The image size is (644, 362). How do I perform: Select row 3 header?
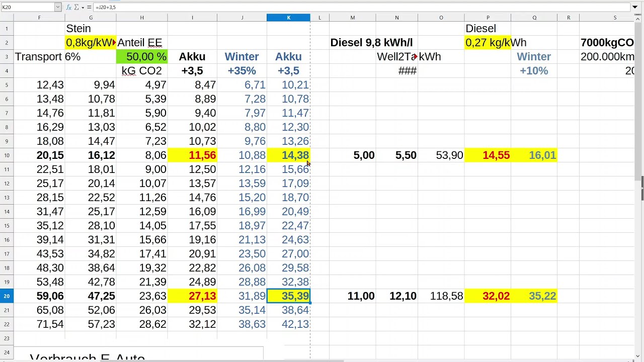tap(7, 57)
